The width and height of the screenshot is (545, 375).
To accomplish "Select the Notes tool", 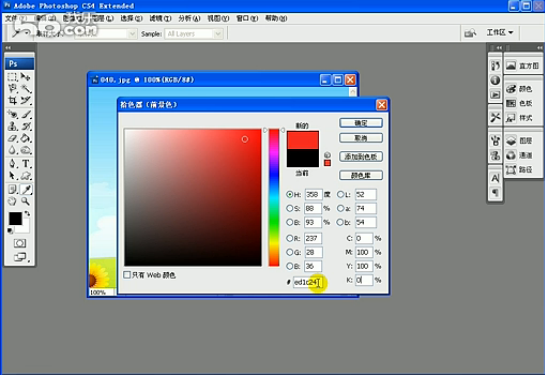I will (13, 189).
